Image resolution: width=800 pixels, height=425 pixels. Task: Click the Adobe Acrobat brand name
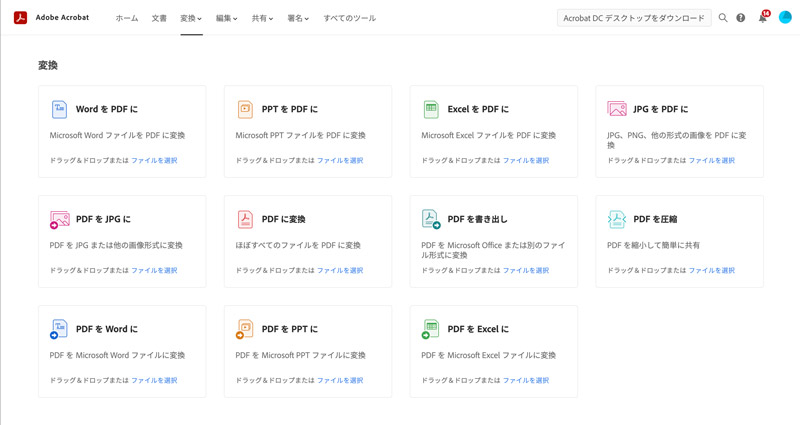[62, 17]
